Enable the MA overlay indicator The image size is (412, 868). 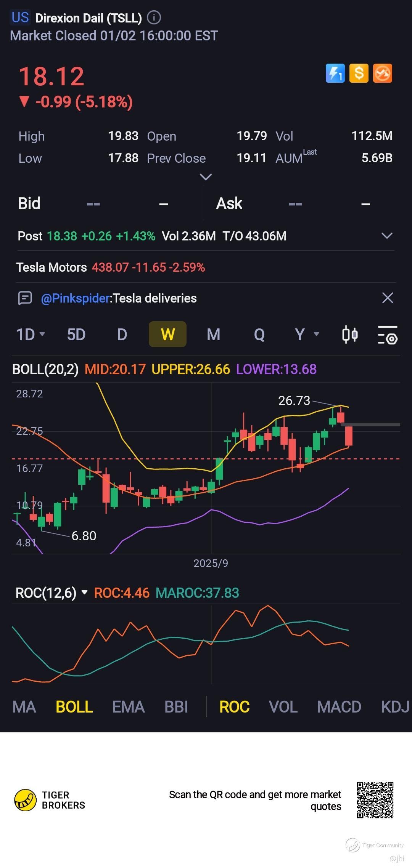pyautogui.click(x=24, y=707)
